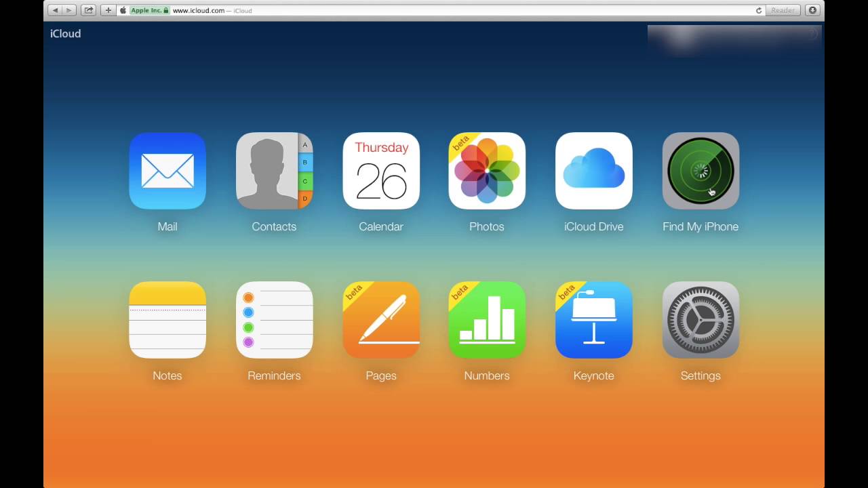Click the "Contacts" label text
This screenshot has height=488, width=868.
click(x=274, y=226)
